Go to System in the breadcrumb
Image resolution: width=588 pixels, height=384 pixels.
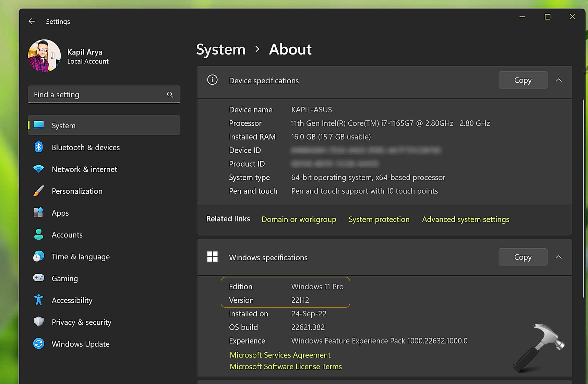pyautogui.click(x=221, y=49)
